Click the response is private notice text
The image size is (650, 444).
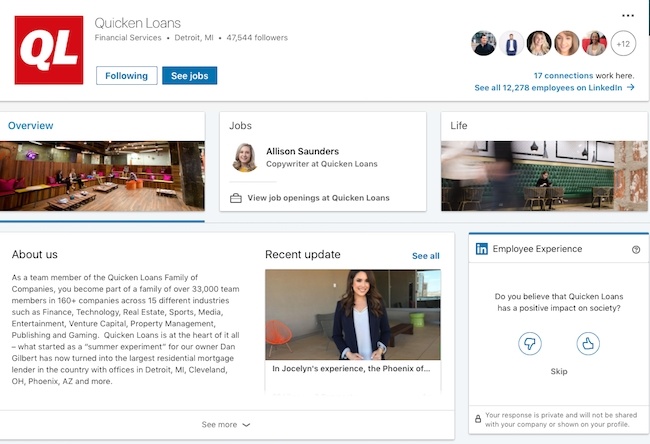coord(561,420)
